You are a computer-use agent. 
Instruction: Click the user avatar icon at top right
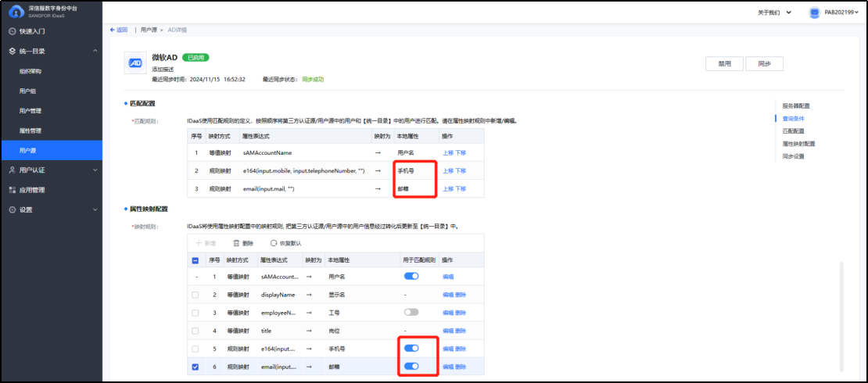814,13
